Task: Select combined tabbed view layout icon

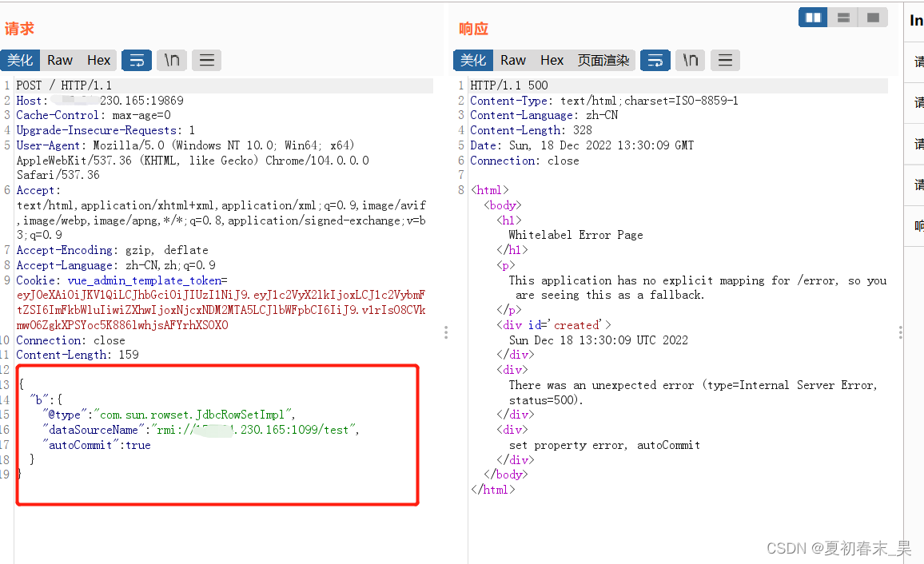Action: [874, 18]
